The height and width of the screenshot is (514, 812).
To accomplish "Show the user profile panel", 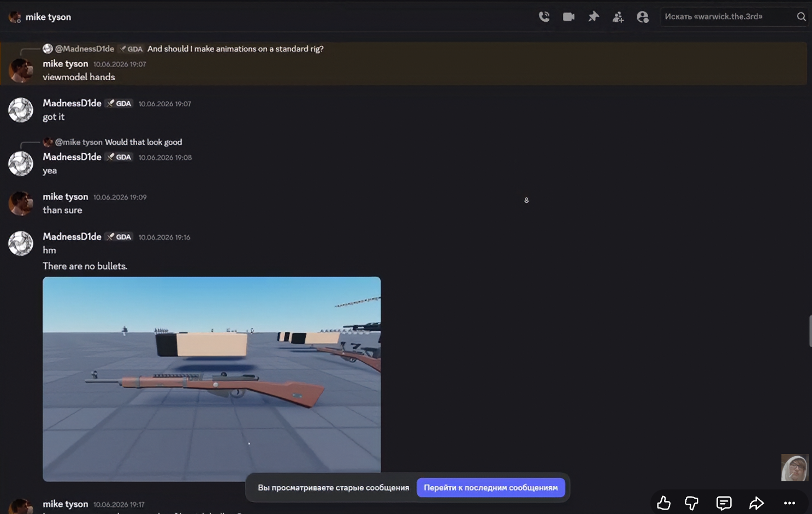I will [x=643, y=17].
